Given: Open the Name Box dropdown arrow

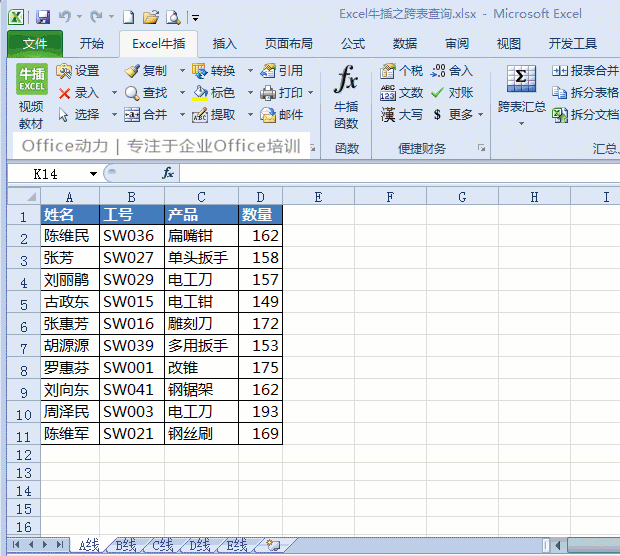Looking at the screenshot, I should pos(93,174).
